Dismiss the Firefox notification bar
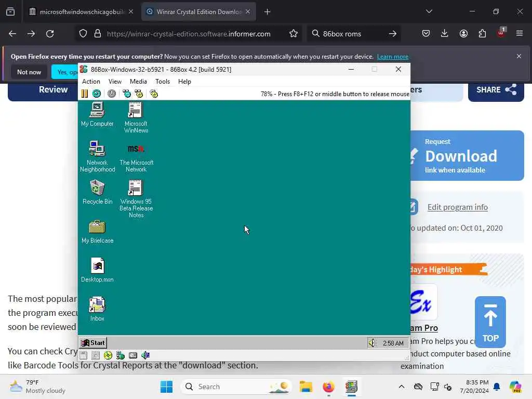The height and width of the screenshot is (399, 532). (519, 56)
